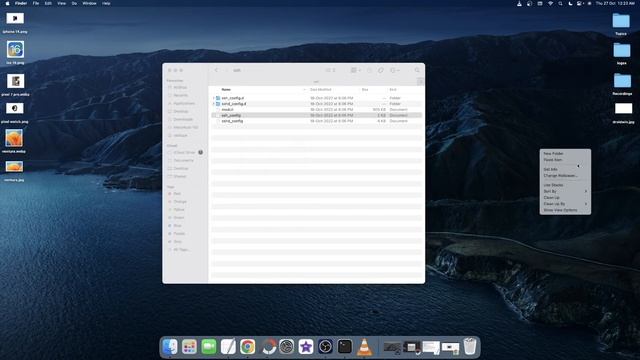The image size is (640, 360).
Task: Choose Change Wallpaper in context menu
Action: point(565,176)
